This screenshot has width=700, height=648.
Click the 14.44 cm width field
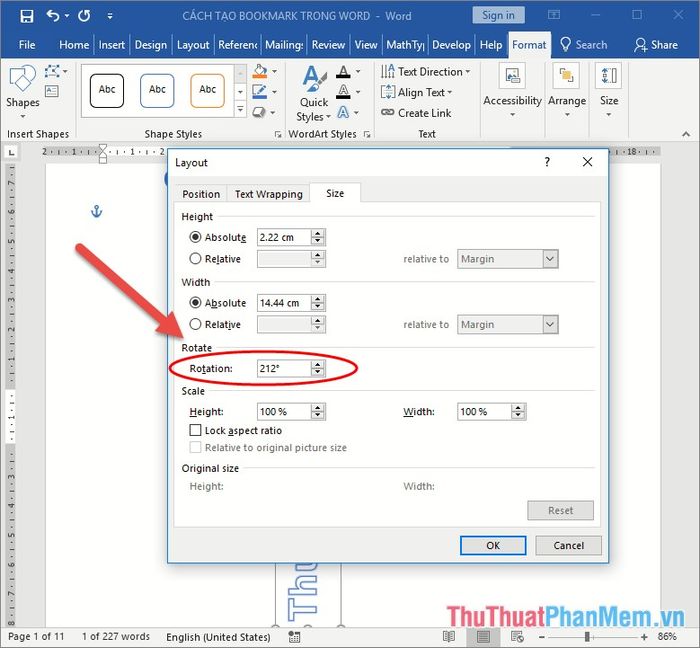click(284, 303)
